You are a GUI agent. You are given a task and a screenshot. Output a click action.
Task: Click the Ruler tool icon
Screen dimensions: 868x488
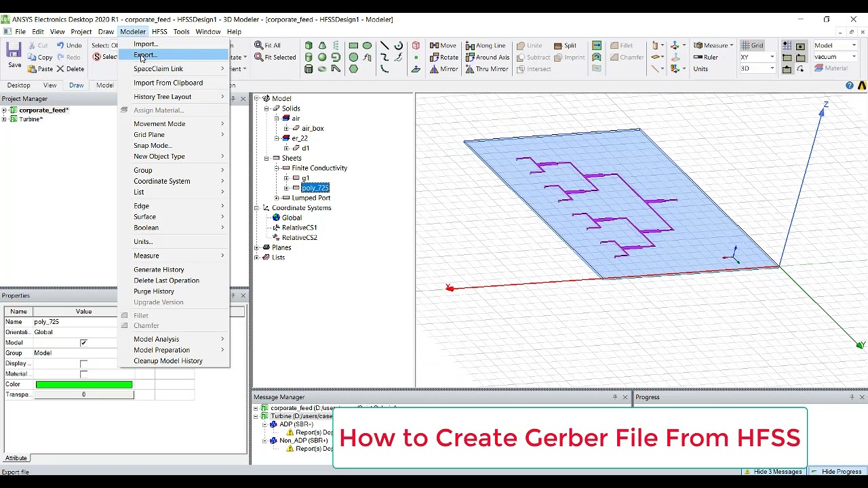click(698, 58)
